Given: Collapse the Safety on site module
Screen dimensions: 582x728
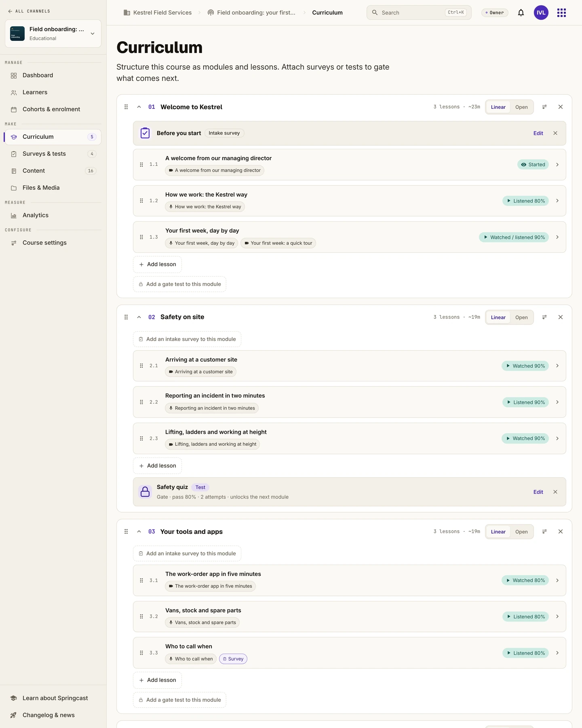Looking at the screenshot, I should click(x=139, y=317).
